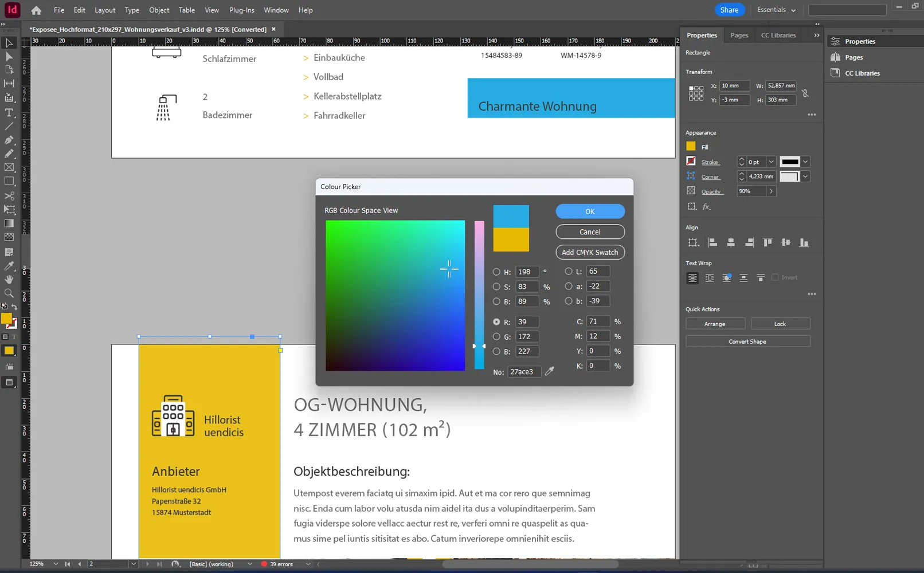This screenshot has width=924, height=573.
Task: Select the Rectangle tool
Action: (x=9, y=181)
